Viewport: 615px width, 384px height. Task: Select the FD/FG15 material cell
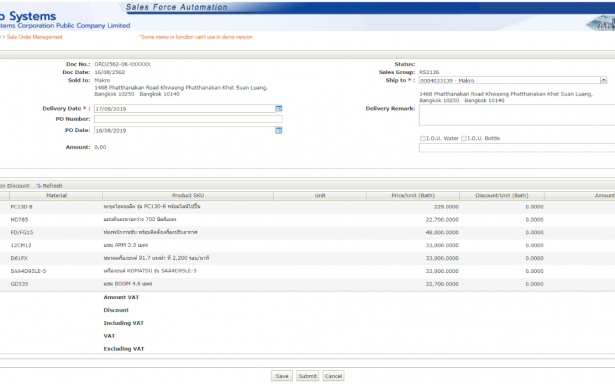click(22, 233)
